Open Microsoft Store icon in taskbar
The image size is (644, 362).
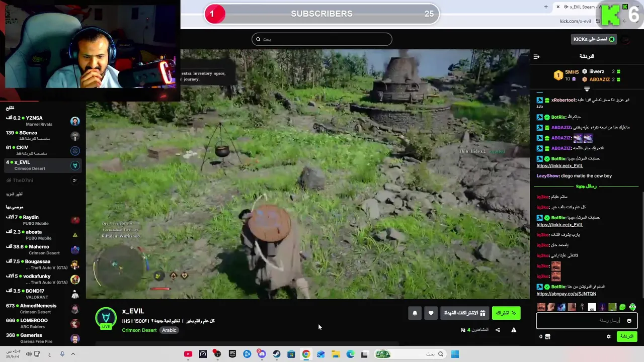coord(291,354)
